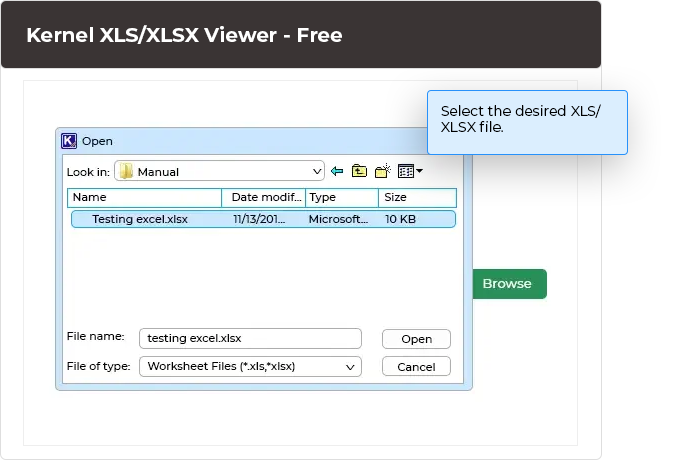
Task: Sort by the Date modified column header
Action: pyautogui.click(x=263, y=197)
